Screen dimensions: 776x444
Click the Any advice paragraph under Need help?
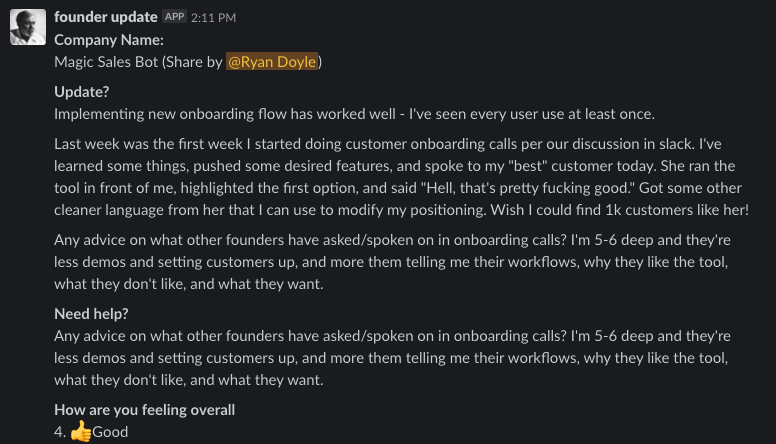[x=392, y=357]
